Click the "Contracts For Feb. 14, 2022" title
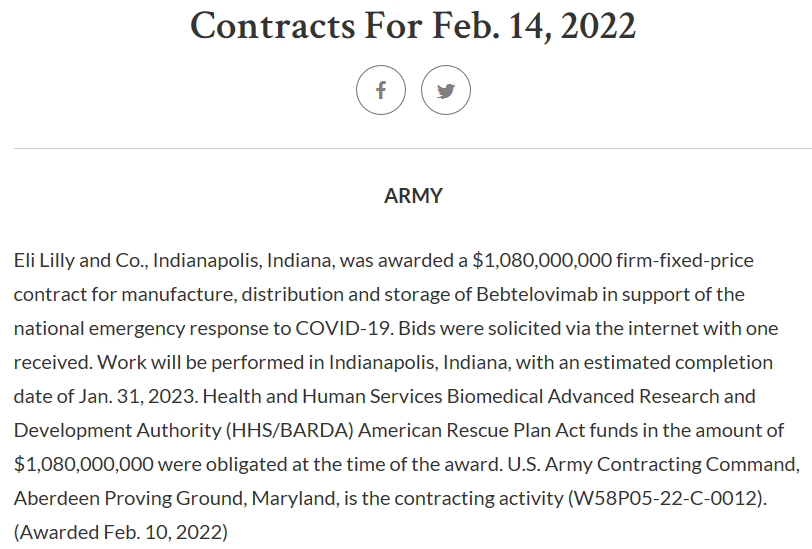812x549 pixels. pyautogui.click(x=413, y=26)
